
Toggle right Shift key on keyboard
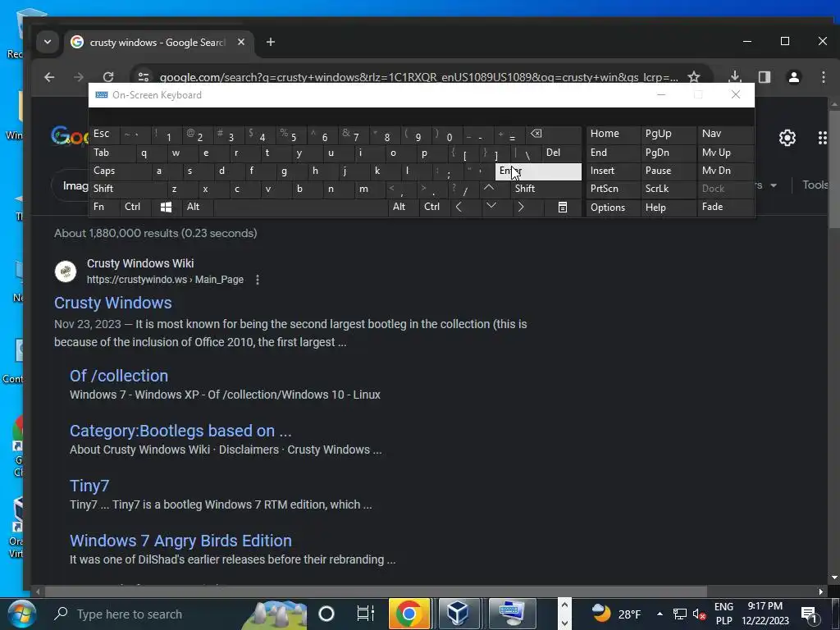[546, 189]
